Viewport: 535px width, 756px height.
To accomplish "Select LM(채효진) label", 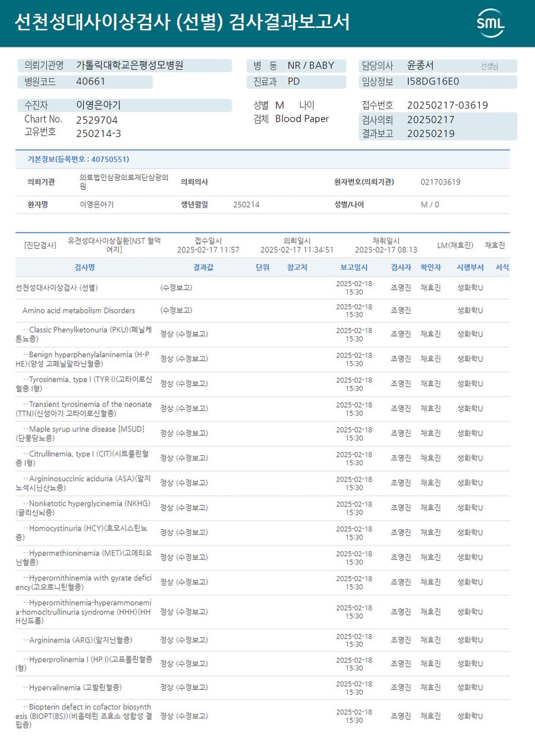I will (455, 245).
